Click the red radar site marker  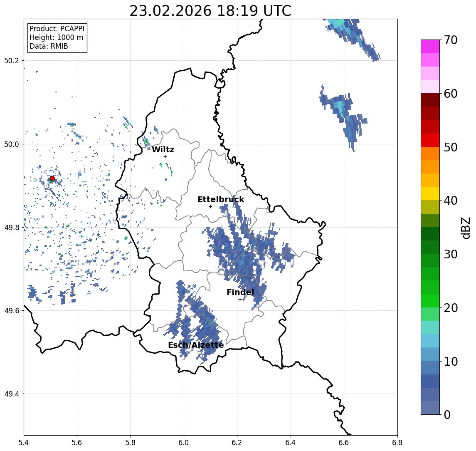(x=52, y=178)
